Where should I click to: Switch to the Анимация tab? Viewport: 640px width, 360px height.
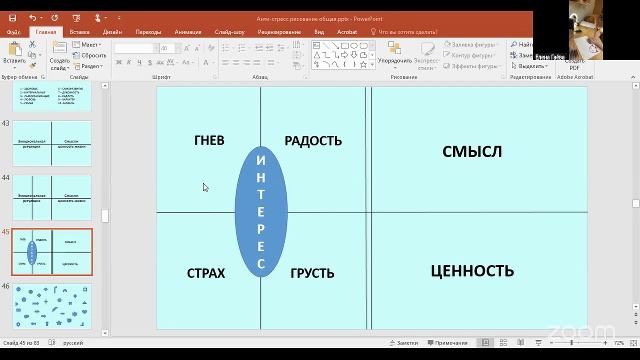(188, 32)
